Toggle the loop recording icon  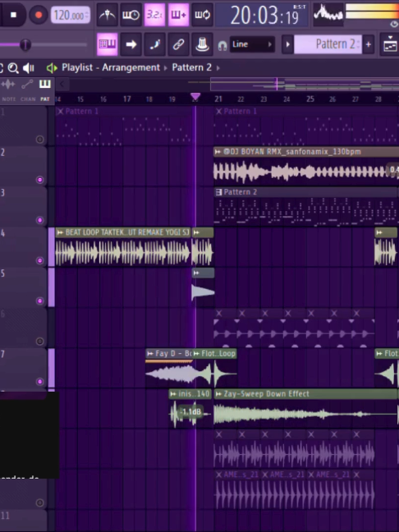tap(202, 15)
